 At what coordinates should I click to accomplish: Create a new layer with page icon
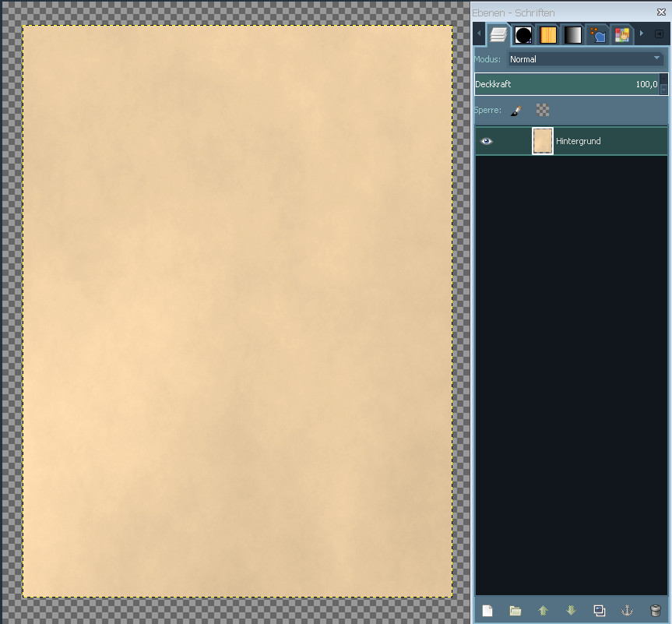click(487, 611)
